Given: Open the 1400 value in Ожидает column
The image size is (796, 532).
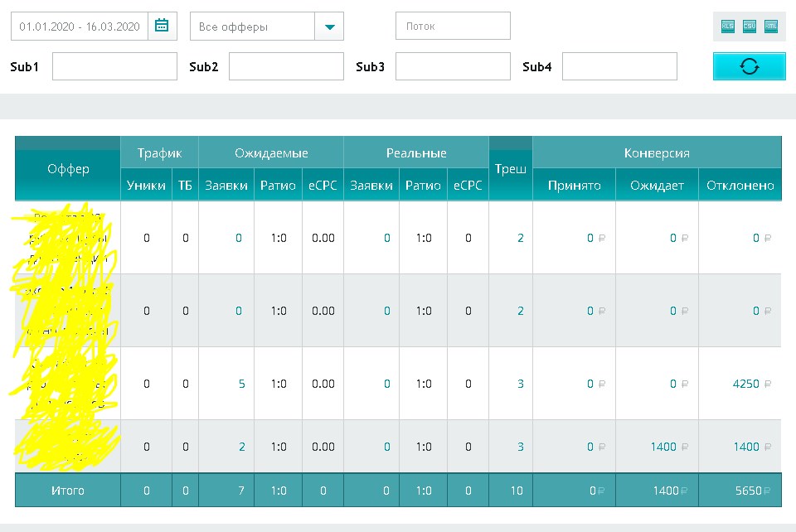Looking at the screenshot, I should (x=663, y=447).
